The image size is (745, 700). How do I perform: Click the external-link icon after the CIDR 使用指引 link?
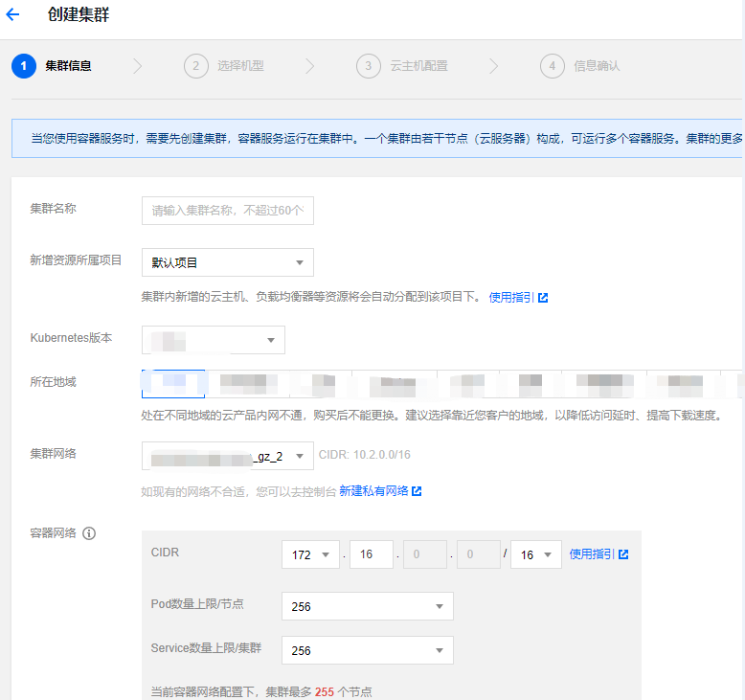[623, 554]
